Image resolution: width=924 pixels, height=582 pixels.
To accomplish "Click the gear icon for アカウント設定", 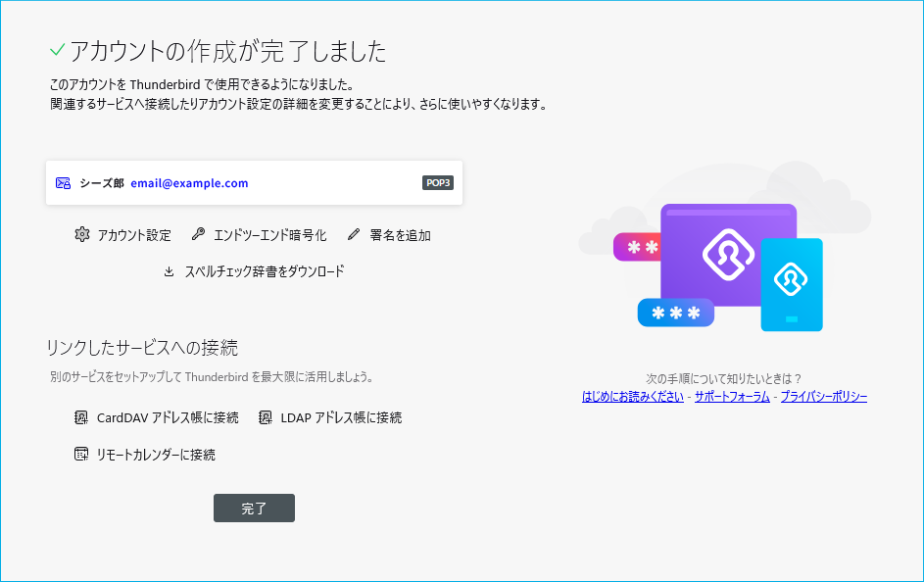I will (x=82, y=235).
